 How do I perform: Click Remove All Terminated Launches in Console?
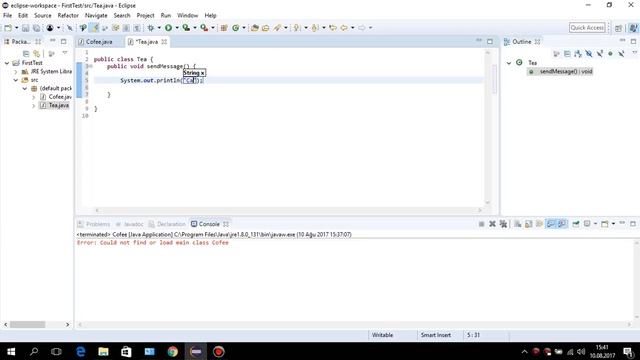coord(503,224)
